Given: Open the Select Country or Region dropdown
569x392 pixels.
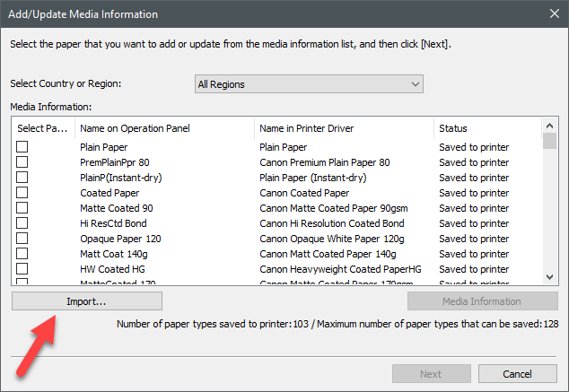Looking at the screenshot, I should pos(308,84).
